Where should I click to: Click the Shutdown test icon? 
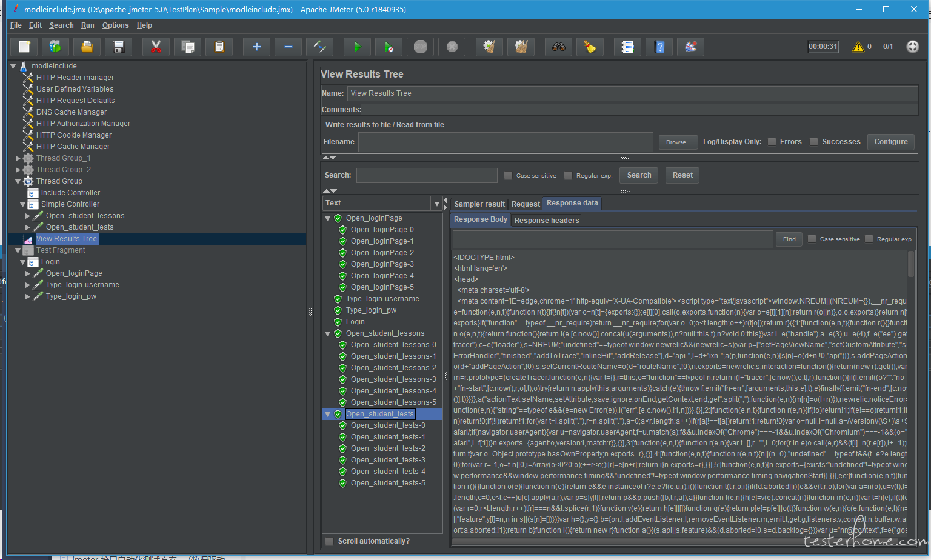[x=452, y=47]
